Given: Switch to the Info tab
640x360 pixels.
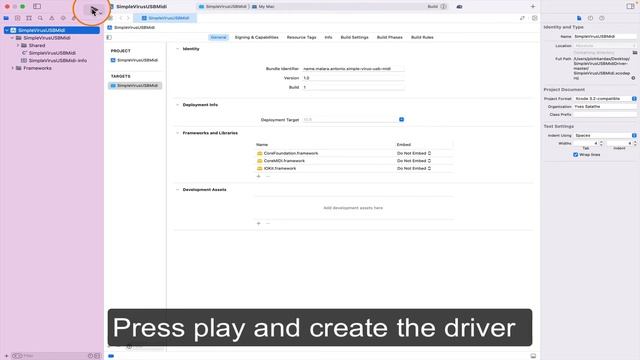Looking at the screenshot, I should tap(328, 37).
